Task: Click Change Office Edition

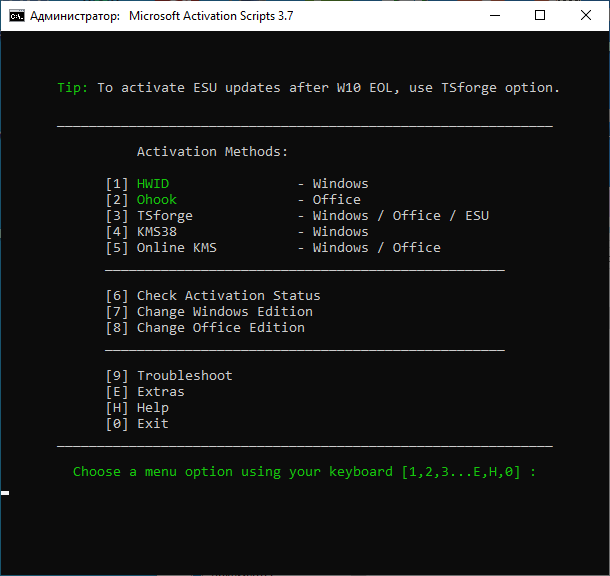Action: coord(220,328)
